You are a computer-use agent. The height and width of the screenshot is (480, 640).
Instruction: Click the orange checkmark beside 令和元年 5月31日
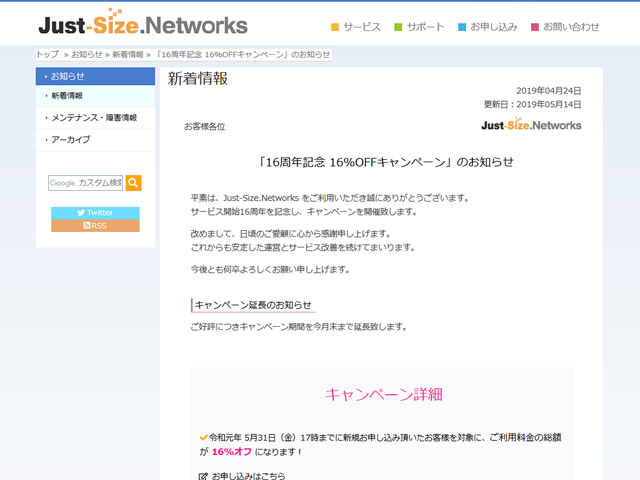tap(204, 438)
